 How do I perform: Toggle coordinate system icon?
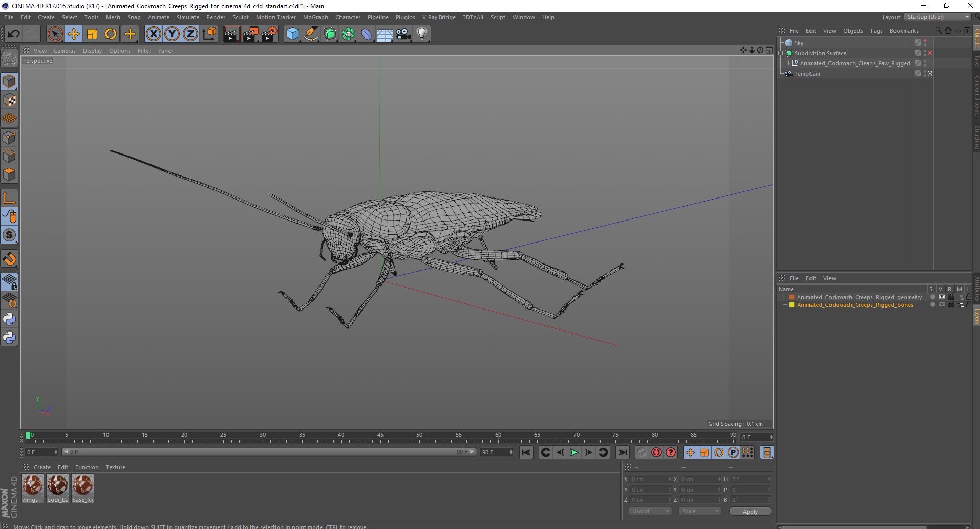209,34
